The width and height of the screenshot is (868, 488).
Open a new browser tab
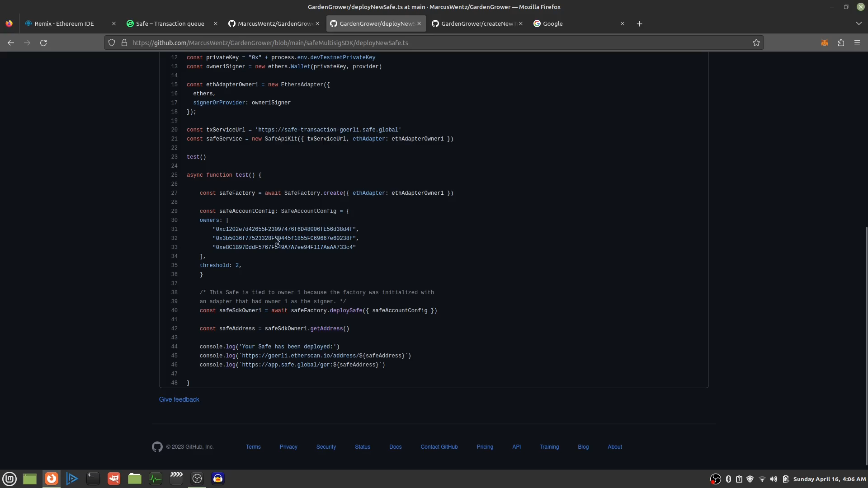639,23
